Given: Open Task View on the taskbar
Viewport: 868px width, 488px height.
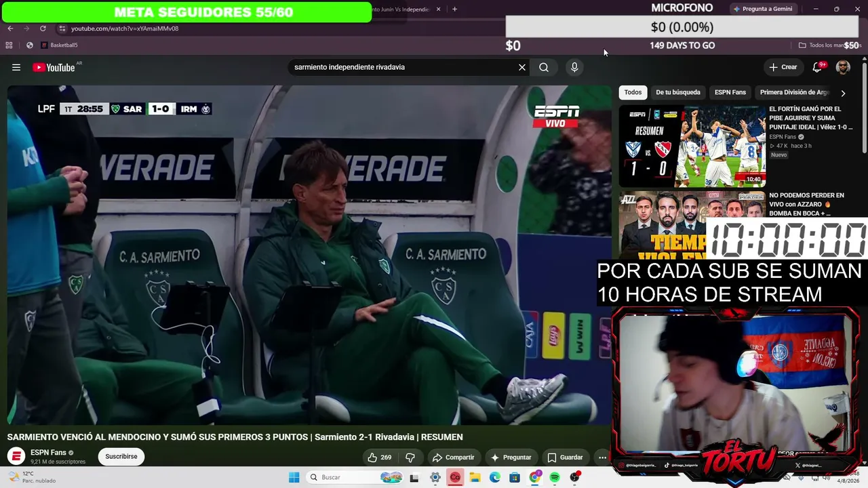Looking at the screenshot, I should pyautogui.click(x=414, y=477).
